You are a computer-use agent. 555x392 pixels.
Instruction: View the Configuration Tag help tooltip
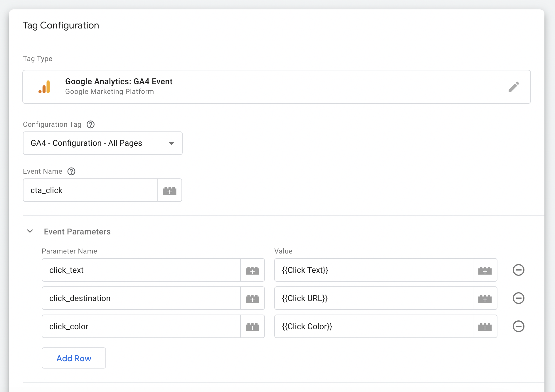pyautogui.click(x=90, y=124)
